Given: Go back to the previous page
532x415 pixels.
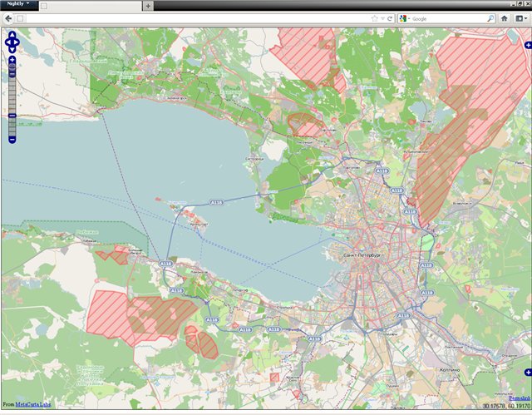Looking at the screenshot, I should point(8,18).
